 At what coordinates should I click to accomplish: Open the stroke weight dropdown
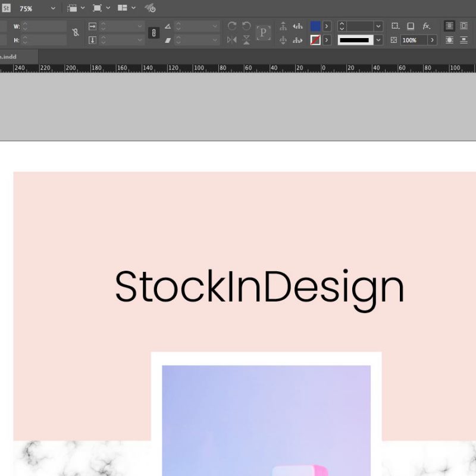[x=378, y=26]
